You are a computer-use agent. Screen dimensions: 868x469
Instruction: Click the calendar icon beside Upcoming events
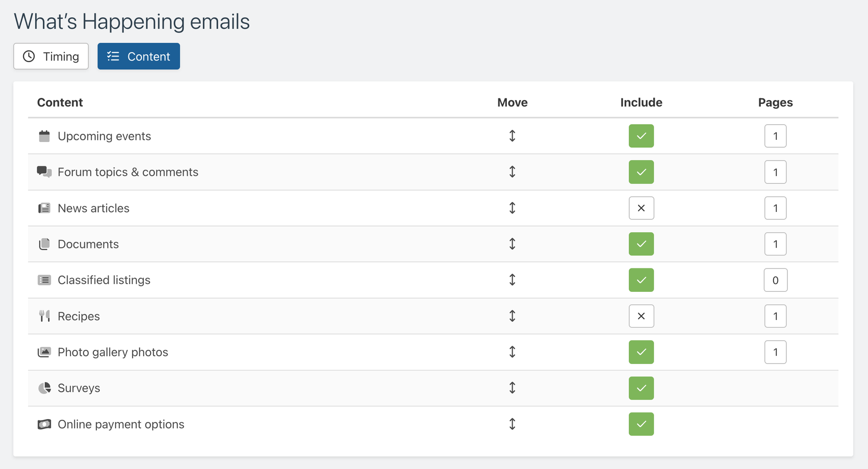pyautogui.click(x=44, y=136)
